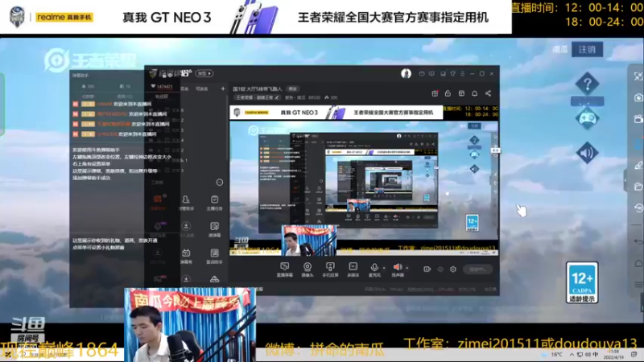Show hidden system tray icons chevron
The height and width of the screenshot is (362, 644).
pyautogui.click(x=572, y=354)
